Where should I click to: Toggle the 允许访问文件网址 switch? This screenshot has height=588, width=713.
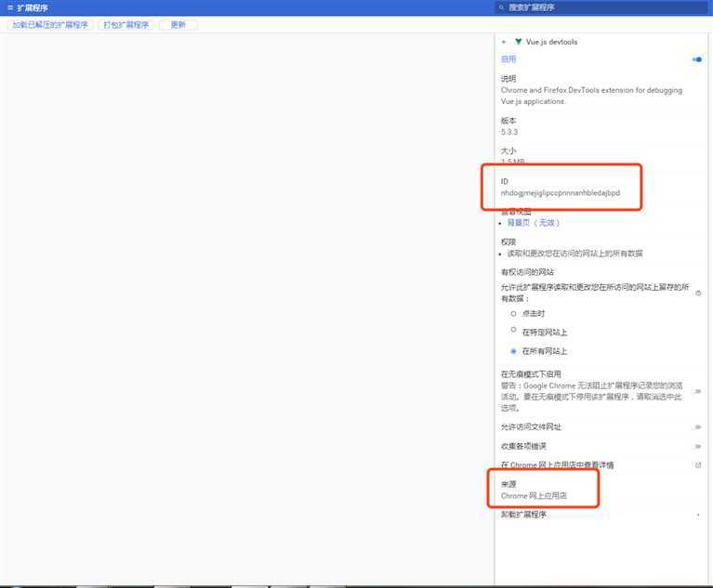pyautogui.click(x=698, y=426)
